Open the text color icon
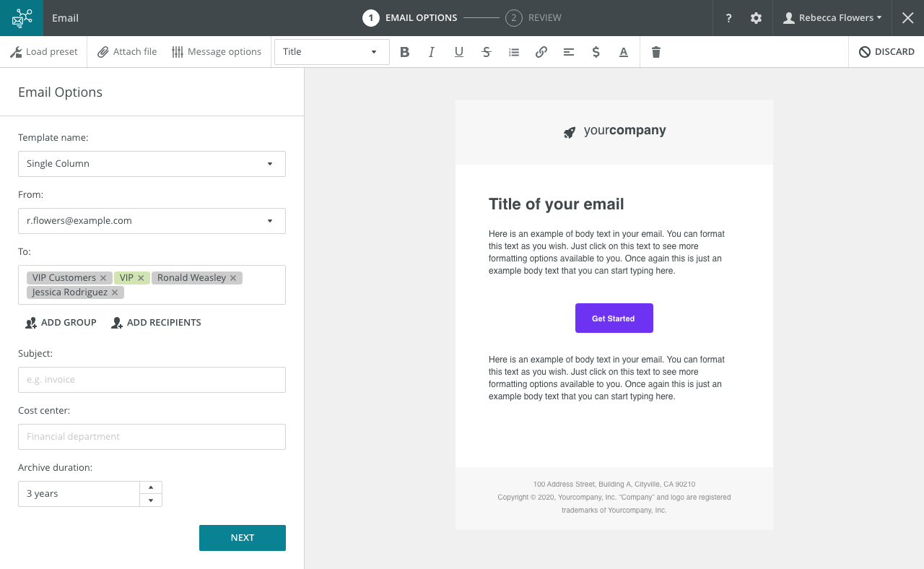The height and width of the screenshot is (569, 924). click(624, 52)
